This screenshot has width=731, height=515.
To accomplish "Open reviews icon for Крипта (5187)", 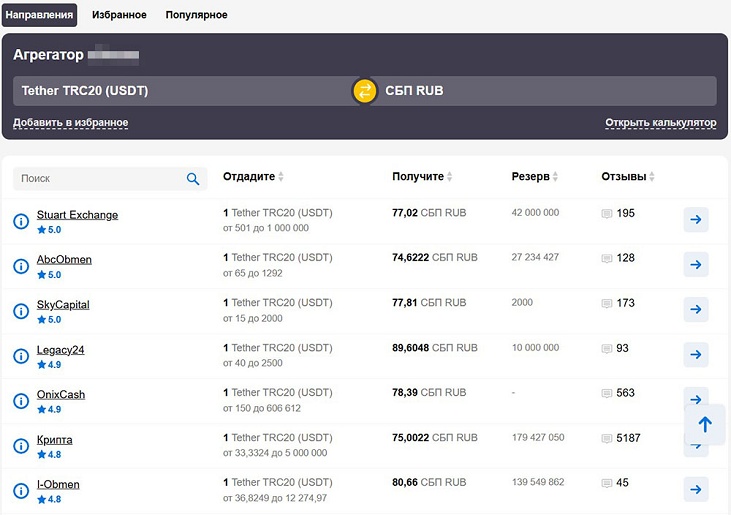I will [607, 439].
